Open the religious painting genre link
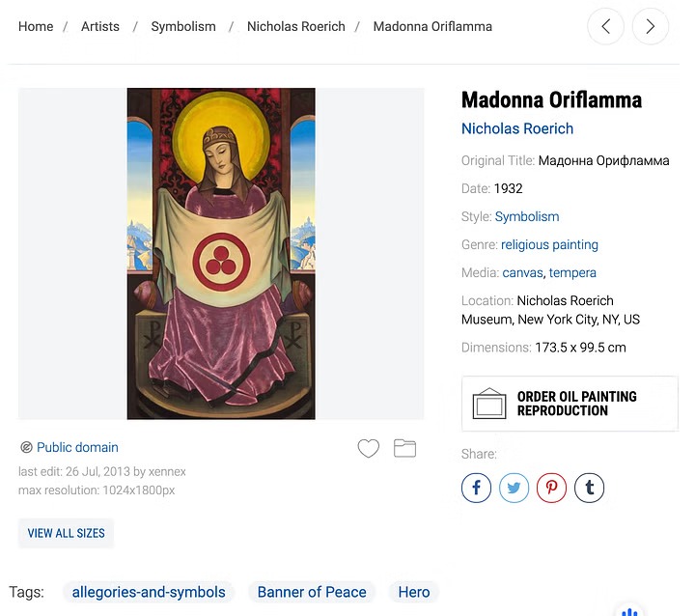This screenshot has width=695, height=616. click(x=549, y=244)
